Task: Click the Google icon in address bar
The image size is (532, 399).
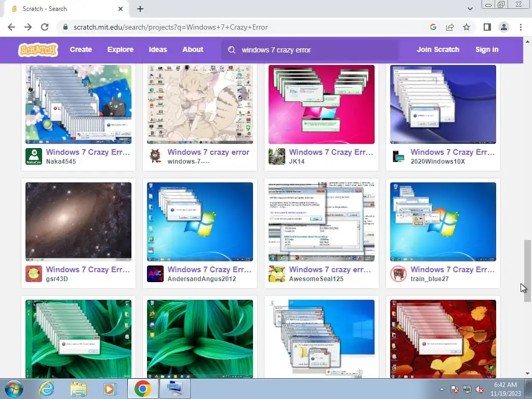Action: pyautogui.click(x=433, y=27)
